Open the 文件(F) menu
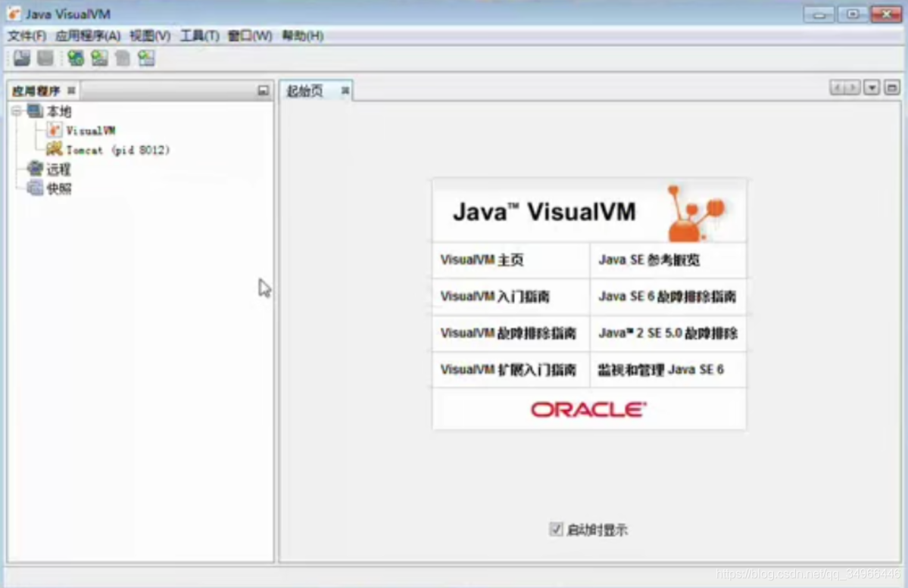Viewport: 908px width, 588px height. [27, 36]
